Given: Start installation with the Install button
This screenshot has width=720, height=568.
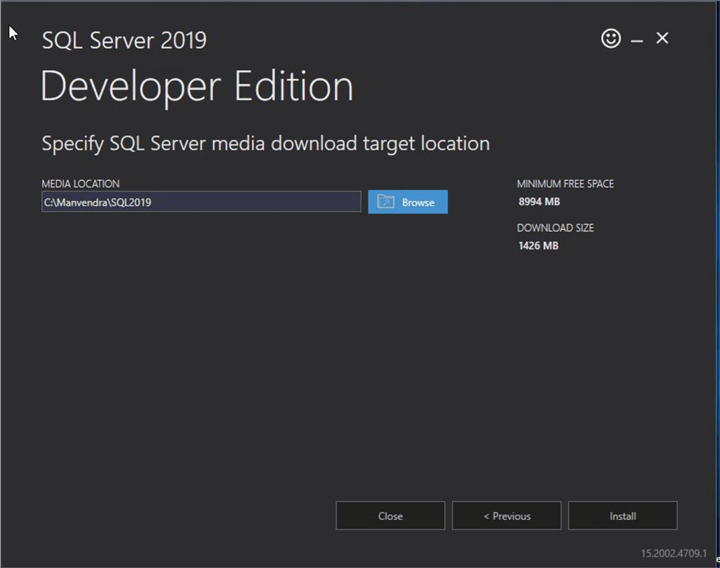Looking at the screenshot, I should (622, 516).
